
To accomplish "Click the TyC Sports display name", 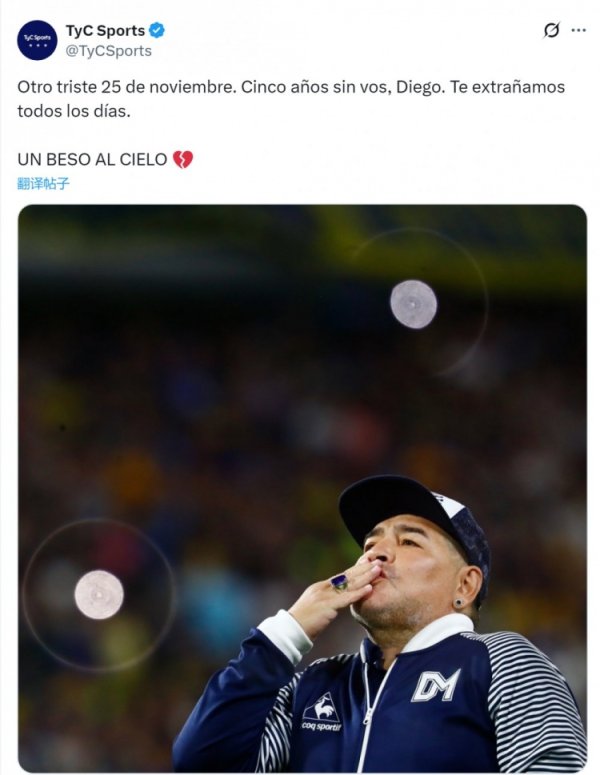I will coord(105,30).
